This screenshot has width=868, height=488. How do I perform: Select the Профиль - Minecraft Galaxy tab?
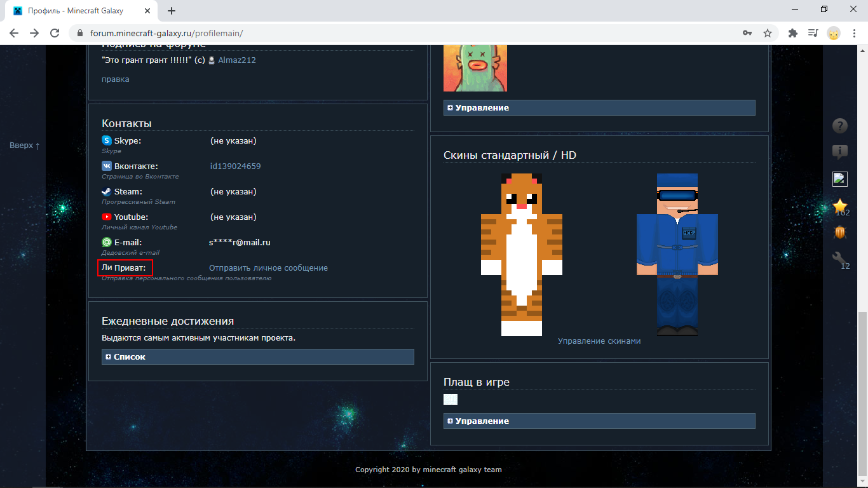click(x=79, y=11)
